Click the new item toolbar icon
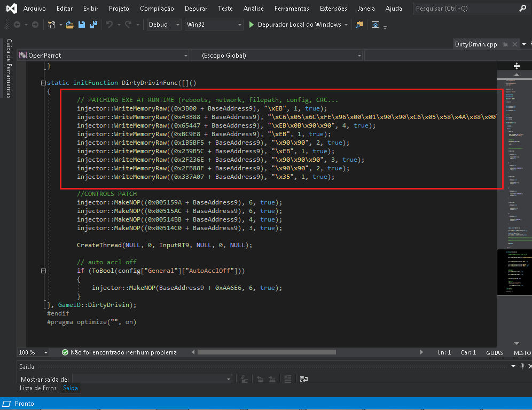This screenshot has height=410, width=532. point(52,25)
